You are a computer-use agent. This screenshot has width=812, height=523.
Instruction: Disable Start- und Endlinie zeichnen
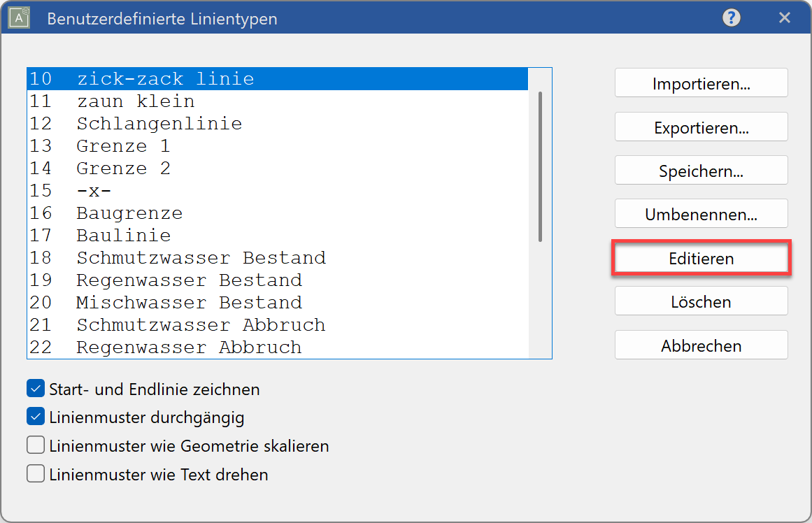point(36,388)
